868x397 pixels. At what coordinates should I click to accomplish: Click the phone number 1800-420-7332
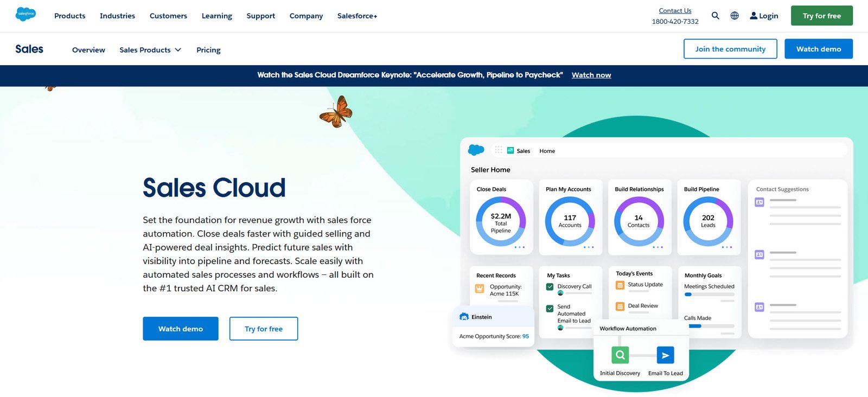(675, 22)
